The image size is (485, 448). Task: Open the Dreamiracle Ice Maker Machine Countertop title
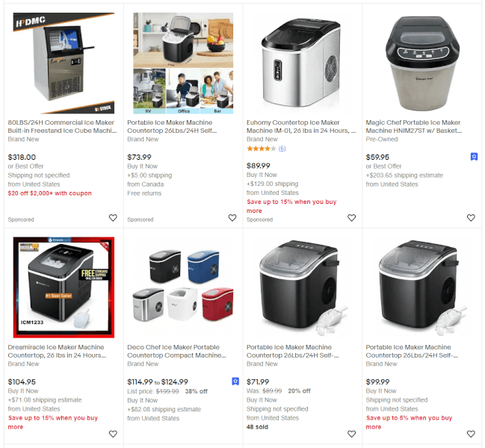pos(57,351)
